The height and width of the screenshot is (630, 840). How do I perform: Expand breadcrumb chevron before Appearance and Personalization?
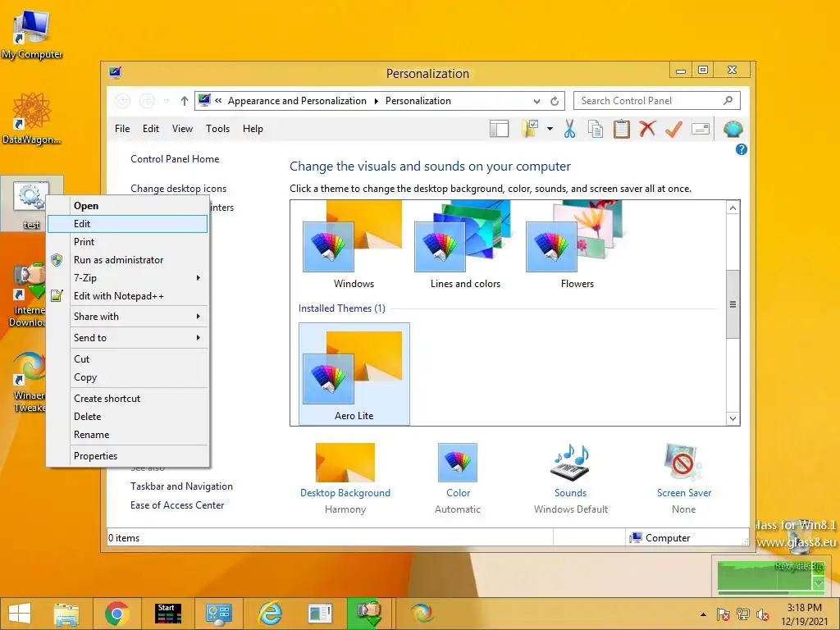tap(218, 100)
